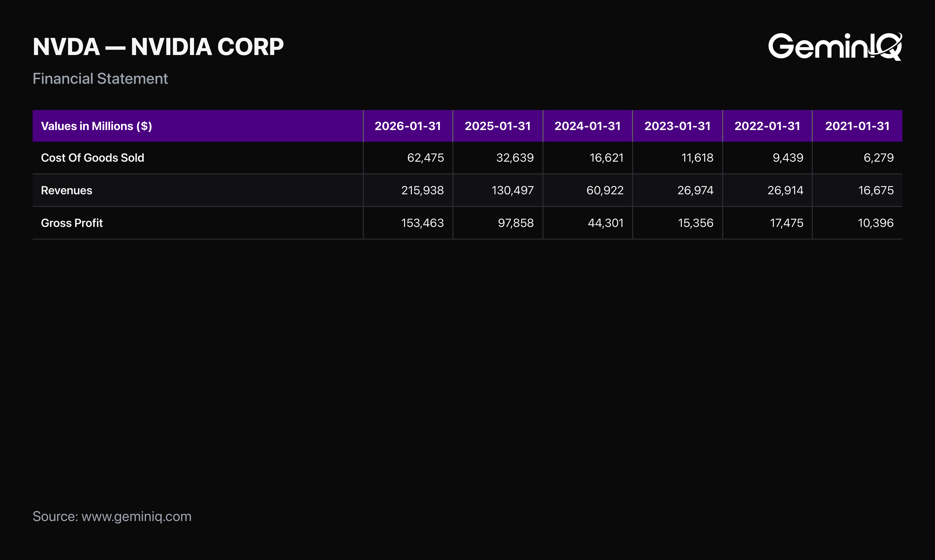Click gross profit value 10,396

pos(875,223)
